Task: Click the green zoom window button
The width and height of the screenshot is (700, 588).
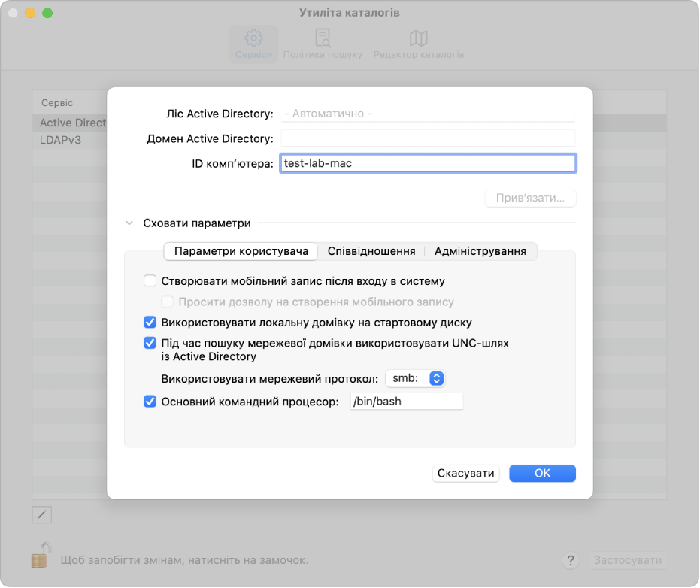Action: point(47,13)
